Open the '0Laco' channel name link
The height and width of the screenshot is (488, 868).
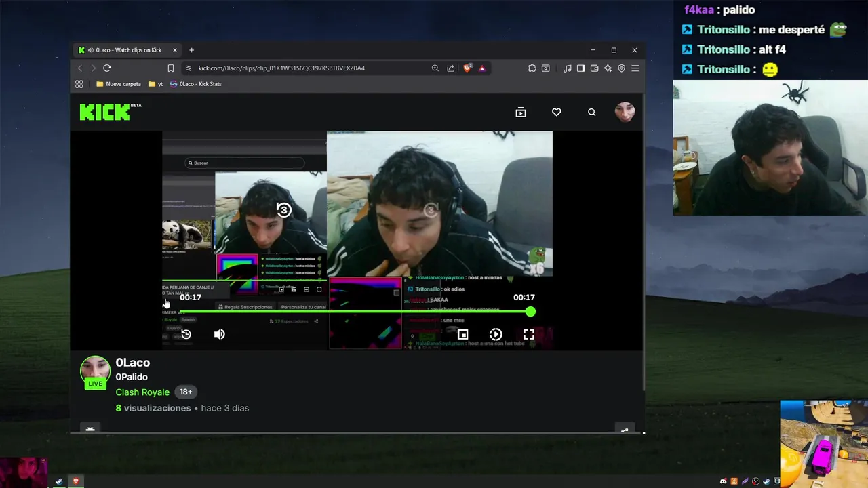133,363
